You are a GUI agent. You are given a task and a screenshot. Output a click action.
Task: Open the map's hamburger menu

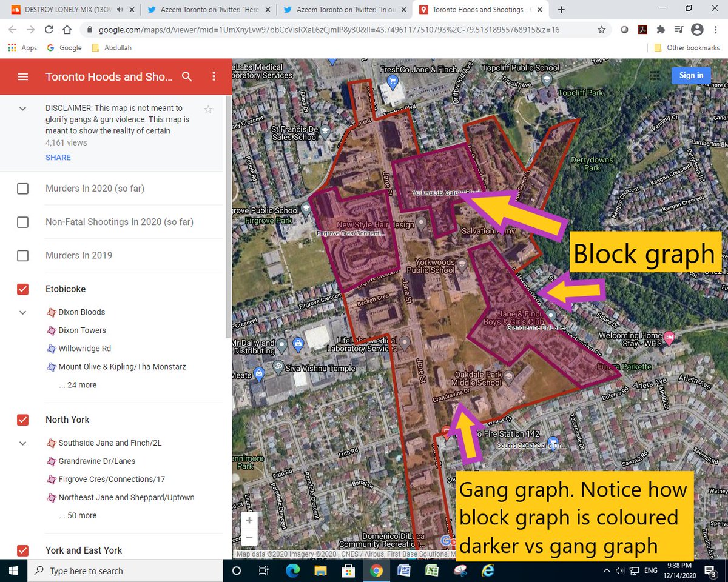pos(22,76)
